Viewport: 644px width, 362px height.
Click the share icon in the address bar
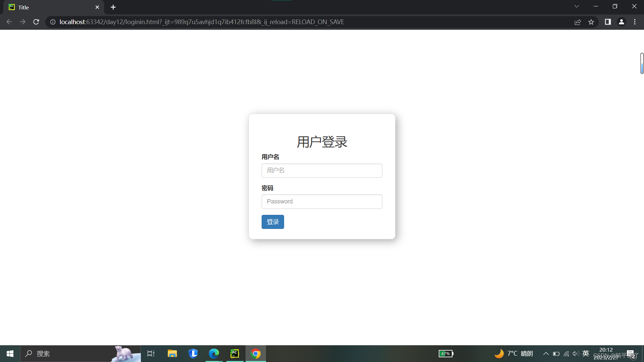[578, 22]
